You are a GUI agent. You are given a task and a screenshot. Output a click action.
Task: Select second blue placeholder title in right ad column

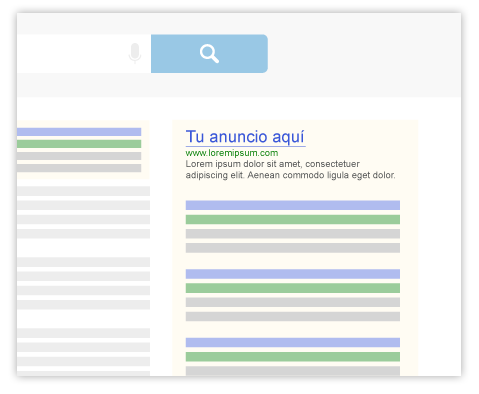[x=293, y=274]
